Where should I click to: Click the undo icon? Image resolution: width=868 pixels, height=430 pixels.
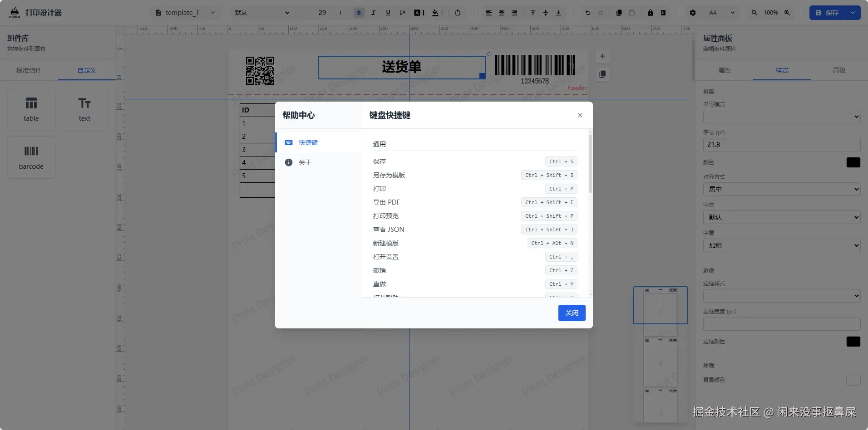pyautogui.click(x=588, y=13)
